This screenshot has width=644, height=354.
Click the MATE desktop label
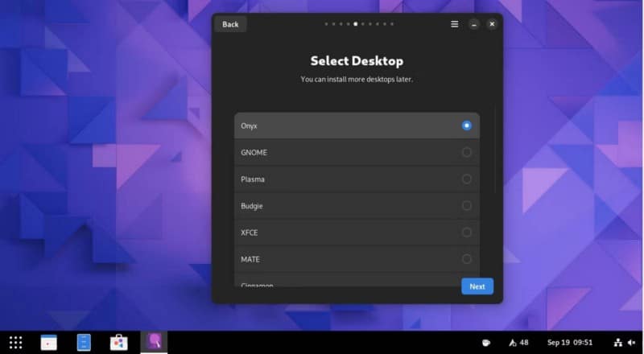tap(250, 259)
